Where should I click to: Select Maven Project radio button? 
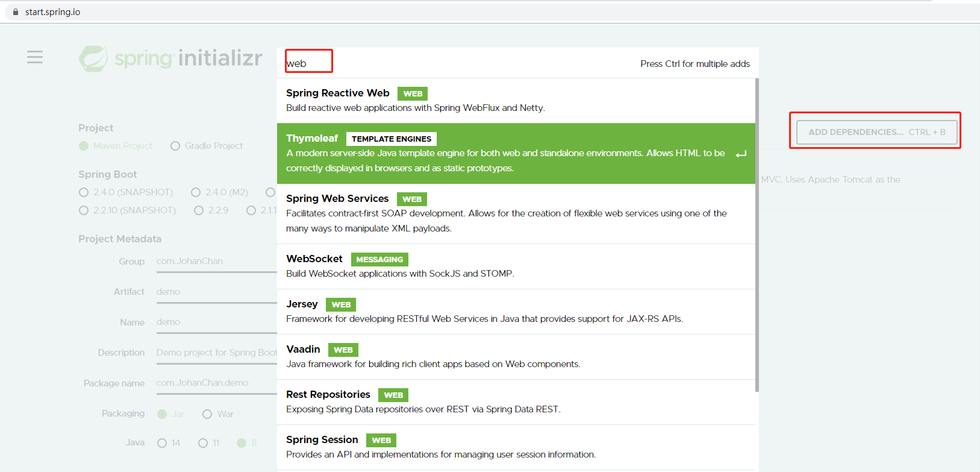tap(84, 146)
